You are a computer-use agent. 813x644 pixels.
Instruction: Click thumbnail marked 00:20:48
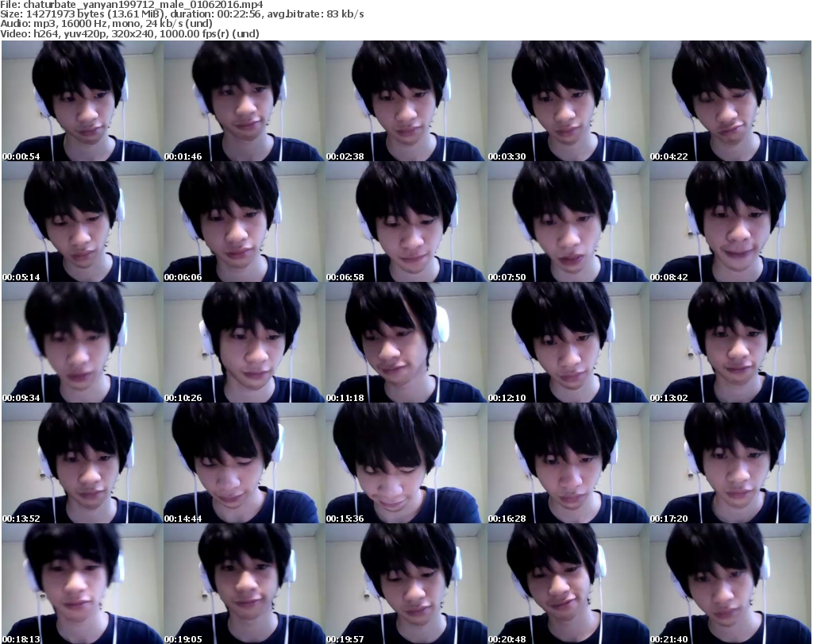pyautogui.click(x=568, y=584)
